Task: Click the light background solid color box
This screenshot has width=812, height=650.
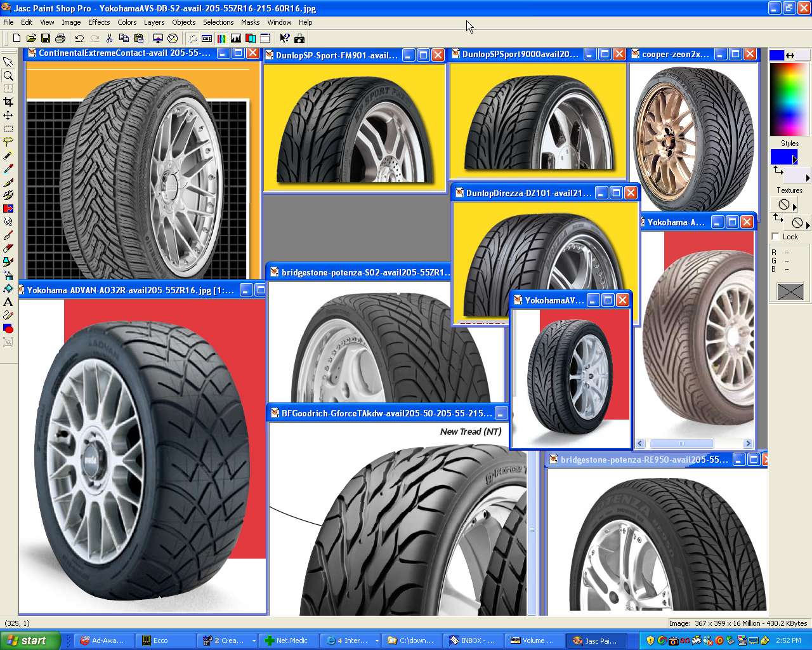Action: 803,55
